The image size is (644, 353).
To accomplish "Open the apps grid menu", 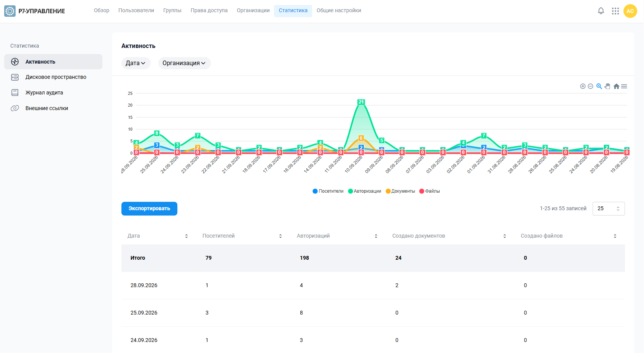I will [x=615, y=11].
